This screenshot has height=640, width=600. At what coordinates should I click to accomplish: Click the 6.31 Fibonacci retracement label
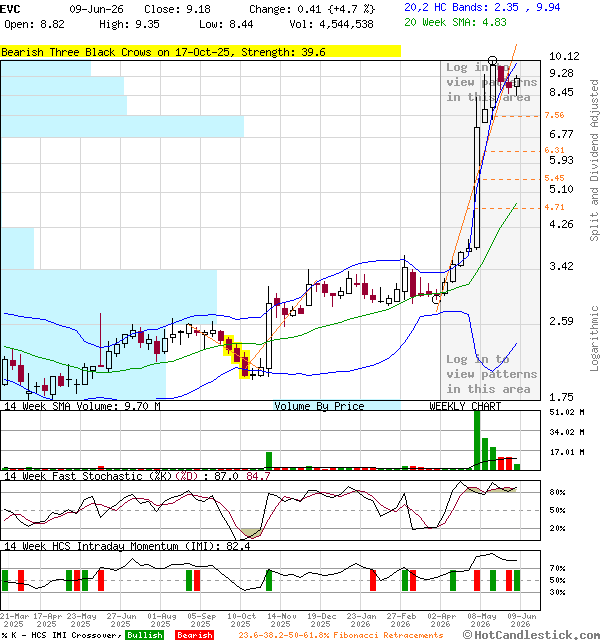554,150
